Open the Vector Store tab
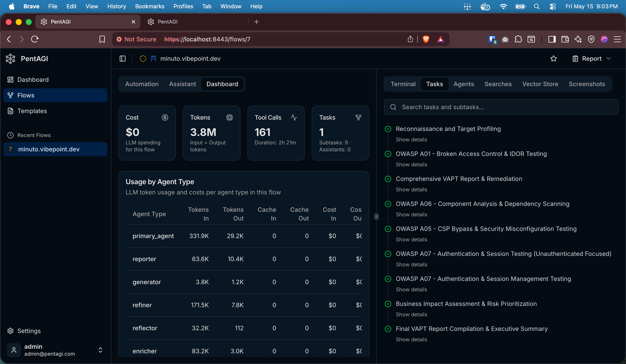The height and width of the screenshot is (364, 626). 540,84
